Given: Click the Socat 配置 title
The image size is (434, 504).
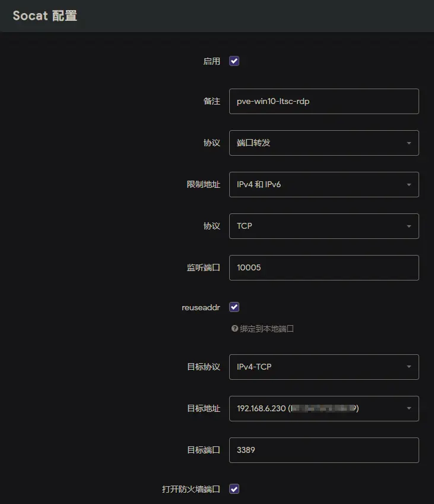Looking at the screenshot, I should (x=45, y=16).
